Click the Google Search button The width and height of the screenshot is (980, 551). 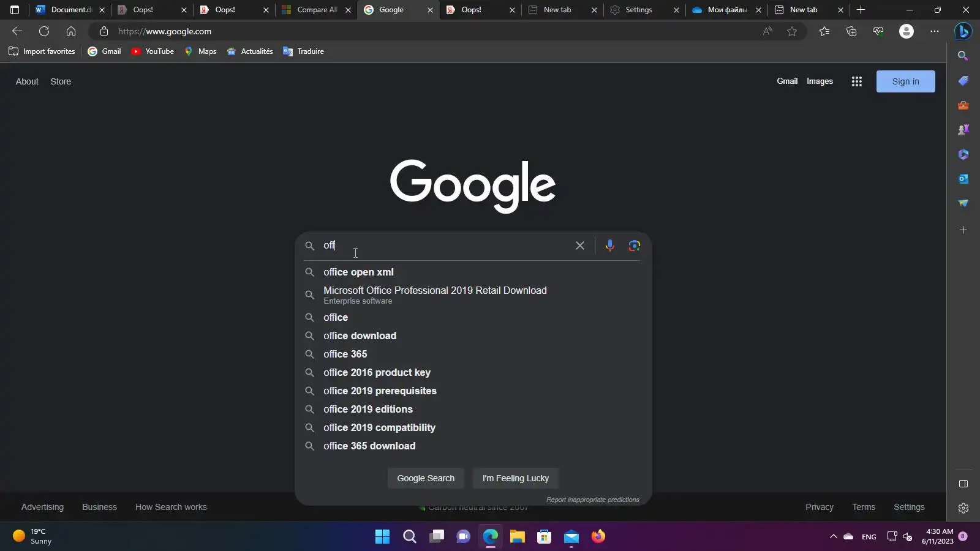click(x=426, y=478)
